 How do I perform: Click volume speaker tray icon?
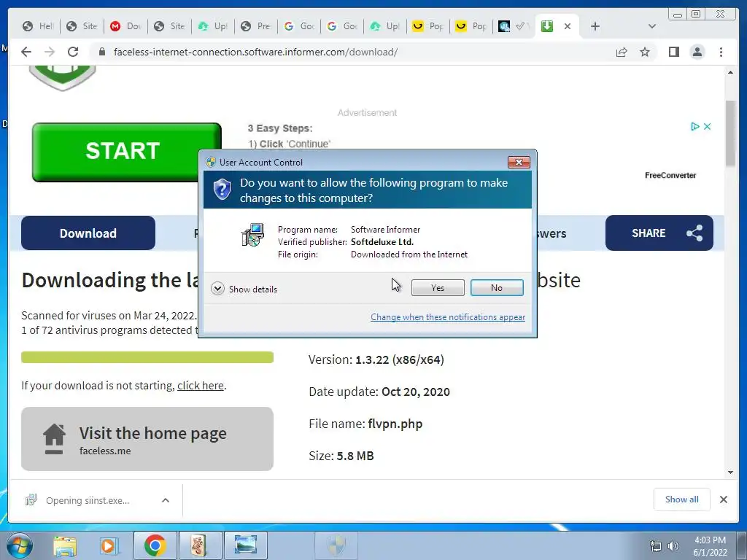coord(673,546)
